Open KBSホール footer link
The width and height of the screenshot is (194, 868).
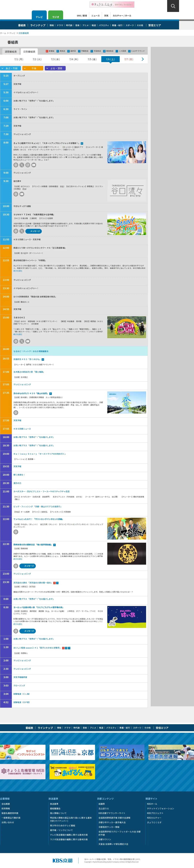(152, 804)
